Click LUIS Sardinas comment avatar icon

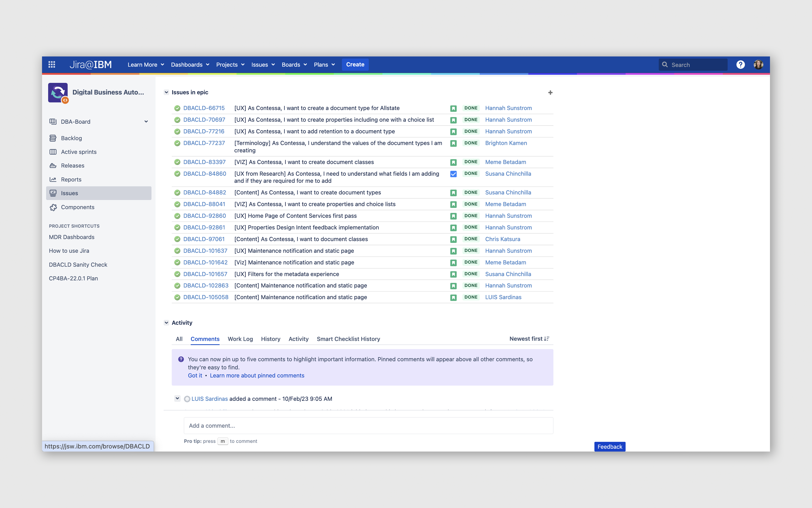tap(187, 399)
